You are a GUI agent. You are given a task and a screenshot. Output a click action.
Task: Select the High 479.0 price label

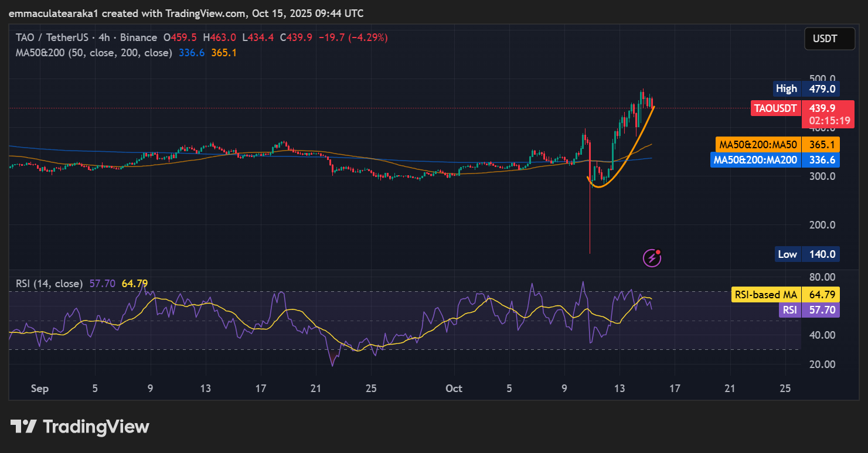tap(806, 88)
